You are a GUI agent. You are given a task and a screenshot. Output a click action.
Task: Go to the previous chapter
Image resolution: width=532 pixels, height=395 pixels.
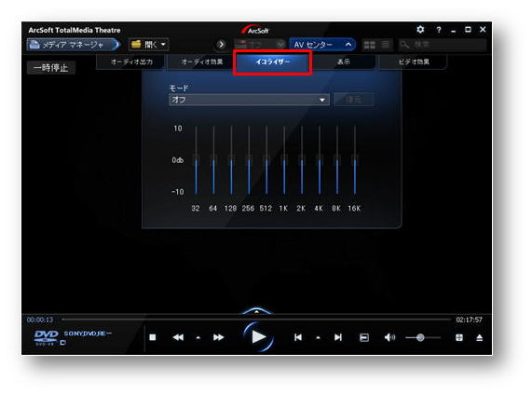click(298, 337)
